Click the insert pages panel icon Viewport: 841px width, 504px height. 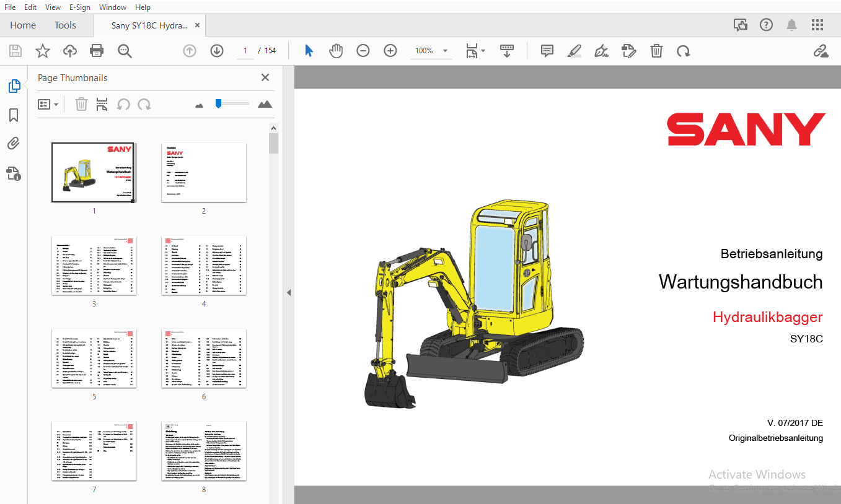[x=102, y=104]
